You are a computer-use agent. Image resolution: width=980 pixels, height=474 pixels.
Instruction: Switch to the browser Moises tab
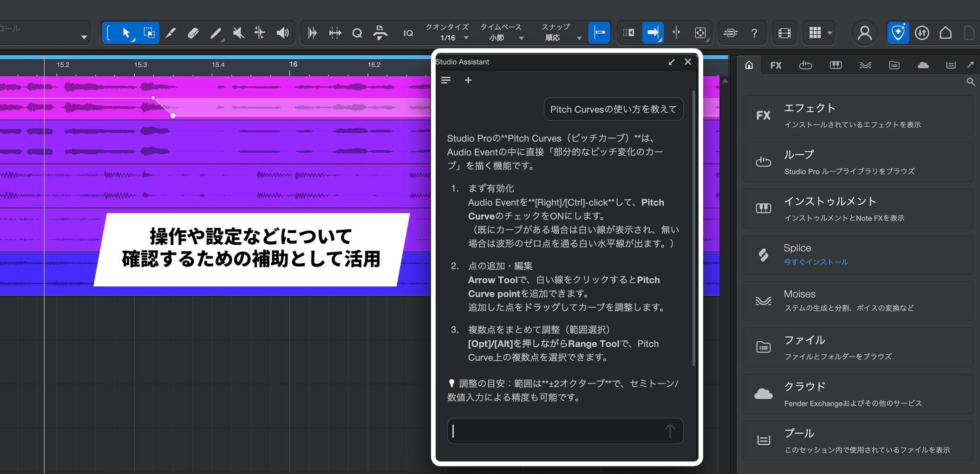click(x=865, y=65)
